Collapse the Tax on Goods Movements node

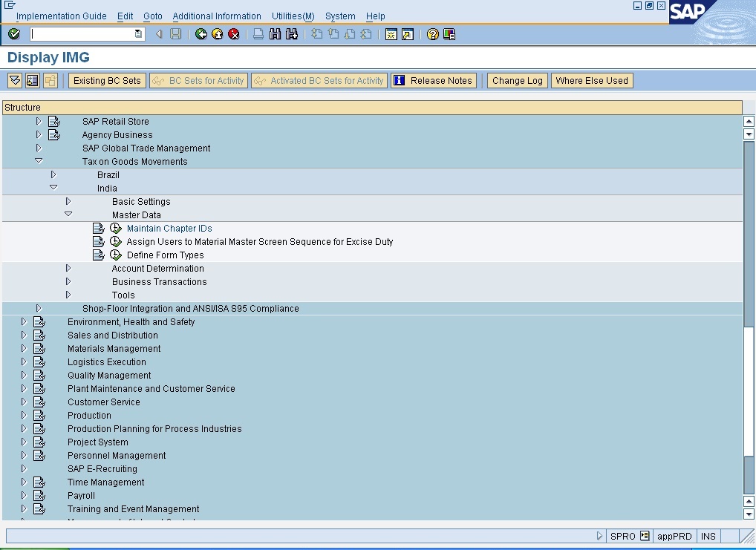[x=39, y=161]
